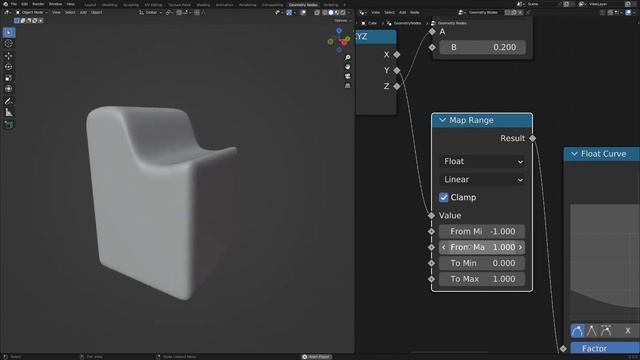Click the viewport pan hand icon
This screenshot has height=360, width=640.
[x=347, y=67]
